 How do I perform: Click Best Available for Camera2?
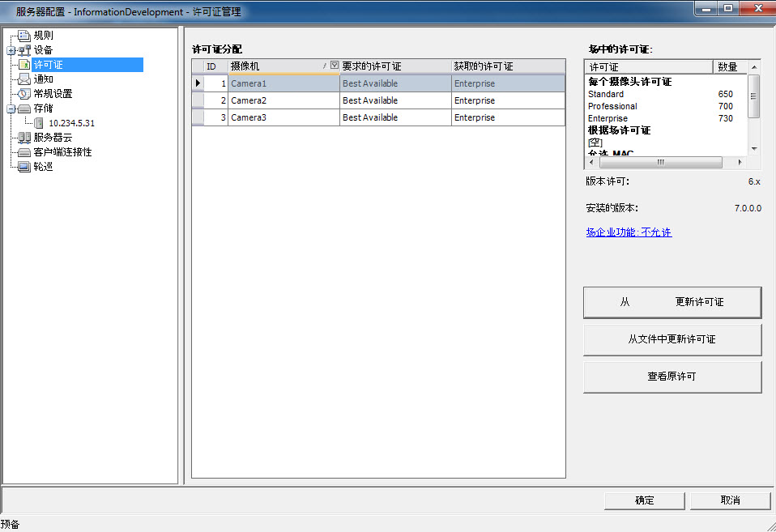tap(395, 100)
